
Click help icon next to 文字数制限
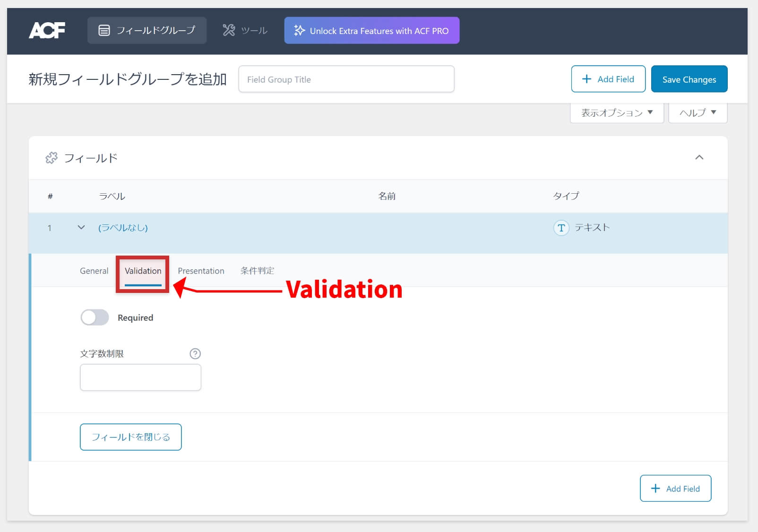tap(195, 353)
